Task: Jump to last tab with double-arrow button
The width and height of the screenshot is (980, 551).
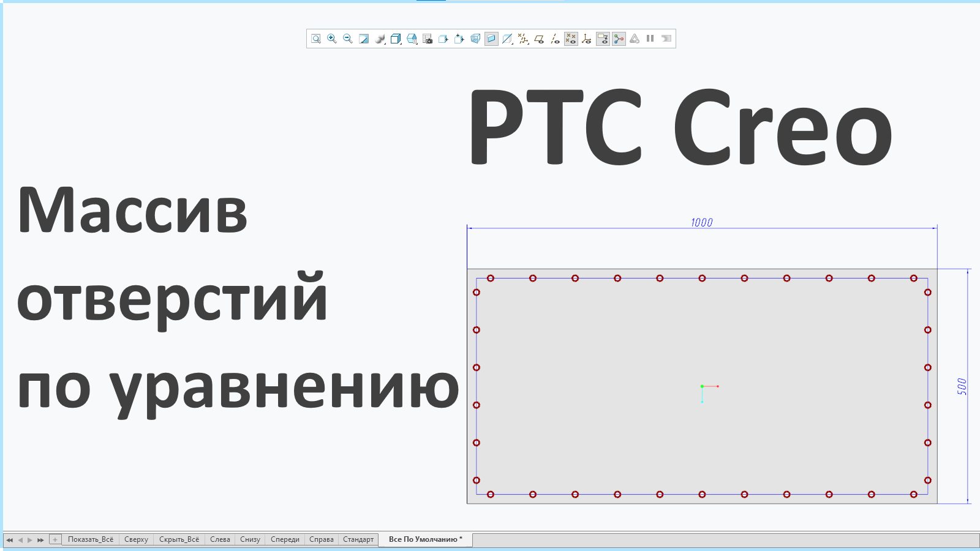Action: pyautogui.click(x=39, y=539)
